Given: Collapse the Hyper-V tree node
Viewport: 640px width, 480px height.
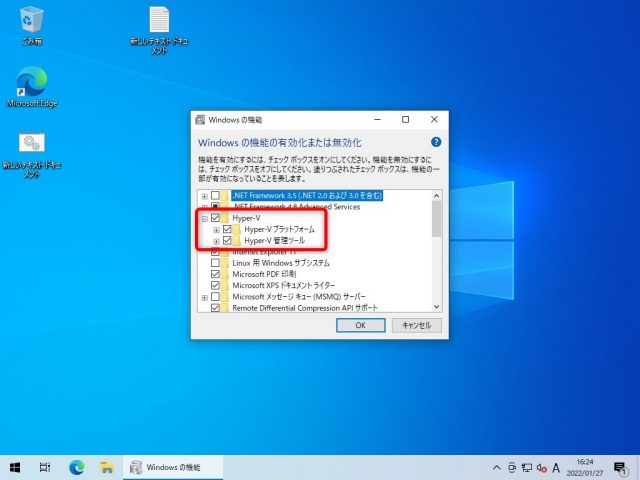Looking at the screenshot, I should 204,218.
